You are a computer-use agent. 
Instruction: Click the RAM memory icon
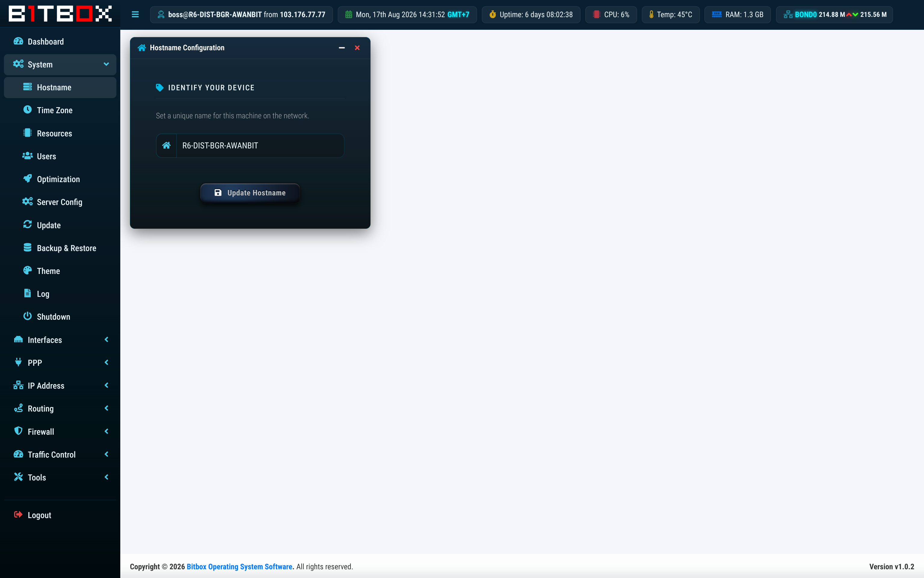[717, 14]
